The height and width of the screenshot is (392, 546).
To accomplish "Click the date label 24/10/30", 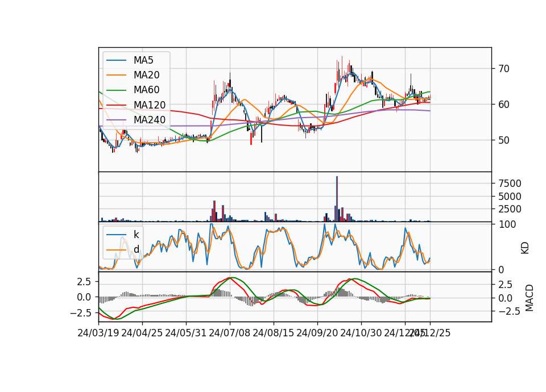I will click(x=361, y=333).
